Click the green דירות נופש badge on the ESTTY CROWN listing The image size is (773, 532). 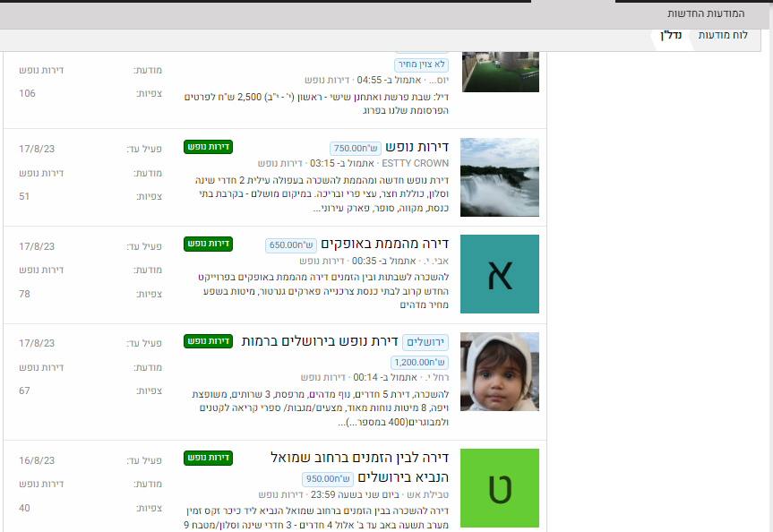point(208,147)
